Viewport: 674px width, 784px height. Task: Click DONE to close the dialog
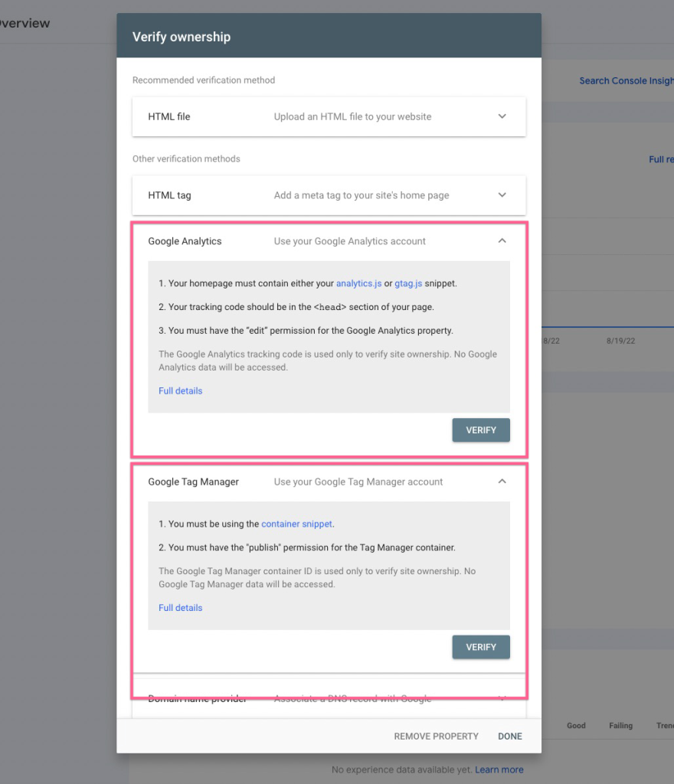click(510, 736)
